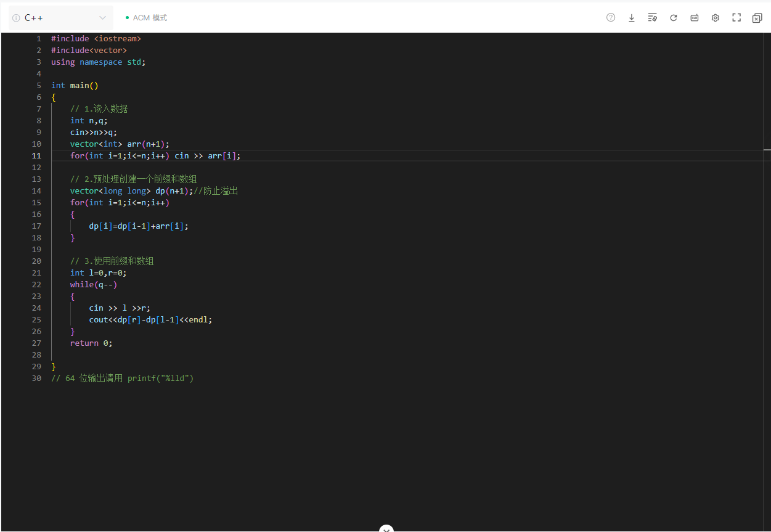This screenshot has height=532, width=771.
Task: Click the comment "// 3.使用前缀和数组"
Action: pyautogui.click(x=112, y=261)
